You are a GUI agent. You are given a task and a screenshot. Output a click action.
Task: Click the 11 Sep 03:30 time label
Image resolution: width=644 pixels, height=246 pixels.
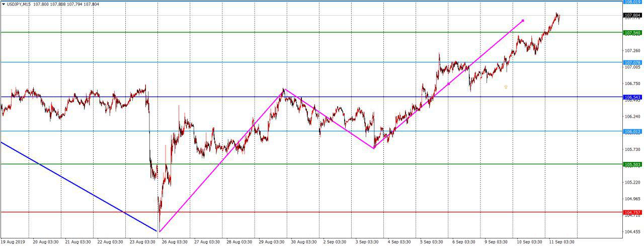tap(561, 242)
